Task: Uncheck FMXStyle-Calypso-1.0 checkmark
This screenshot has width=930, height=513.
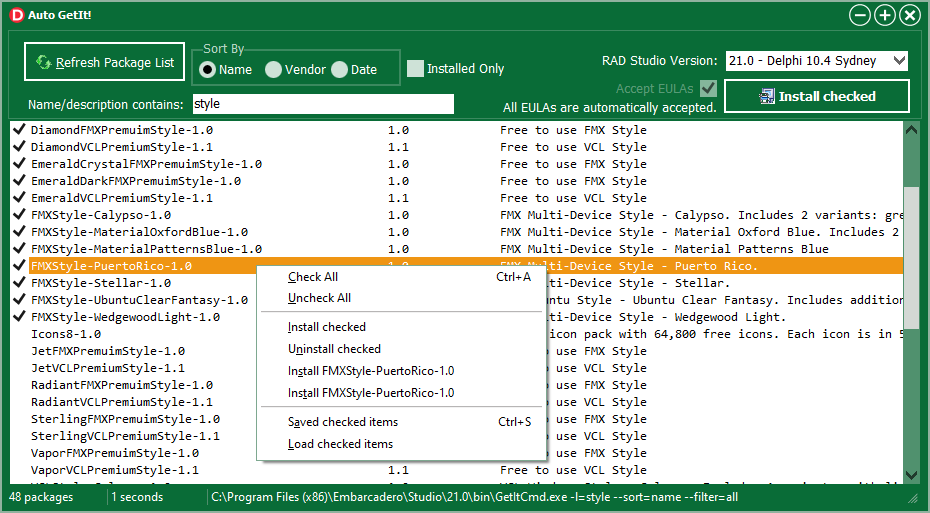Action: (x=19, y=215)
